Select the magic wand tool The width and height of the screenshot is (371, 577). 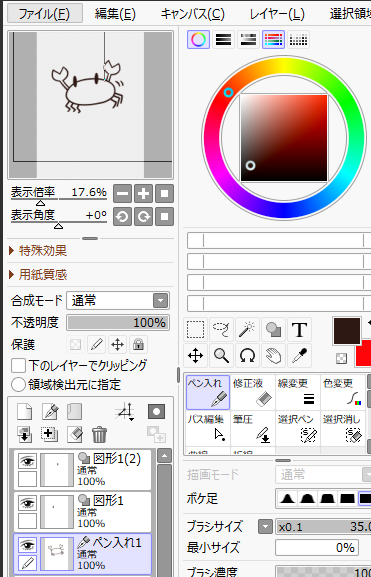247,330
